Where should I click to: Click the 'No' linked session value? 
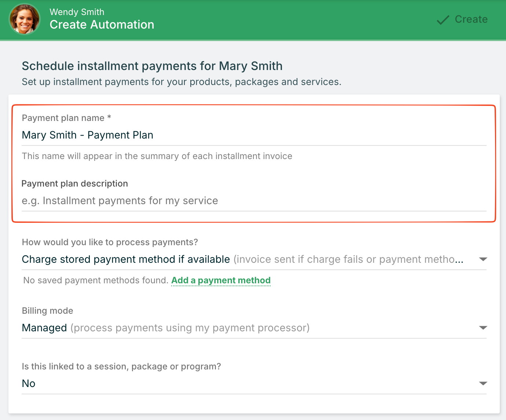29,384
